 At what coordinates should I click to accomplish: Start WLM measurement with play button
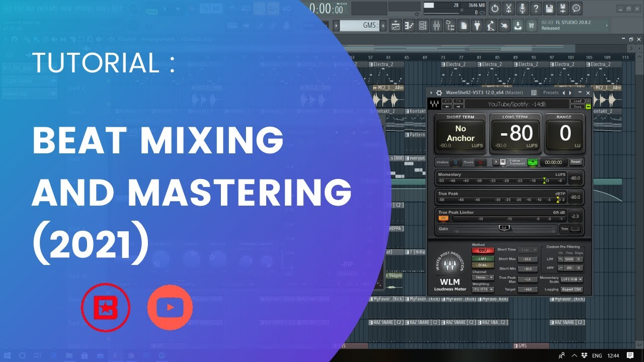(496, 162)
